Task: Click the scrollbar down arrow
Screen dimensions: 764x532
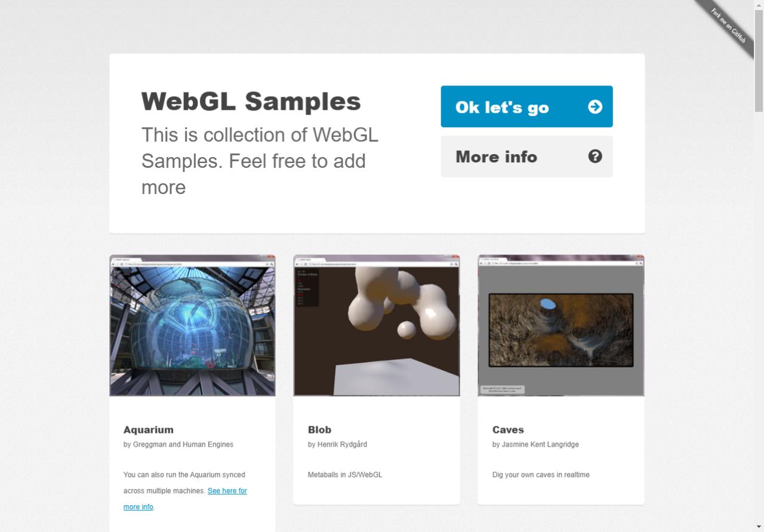Action: (x=759, y=527)
